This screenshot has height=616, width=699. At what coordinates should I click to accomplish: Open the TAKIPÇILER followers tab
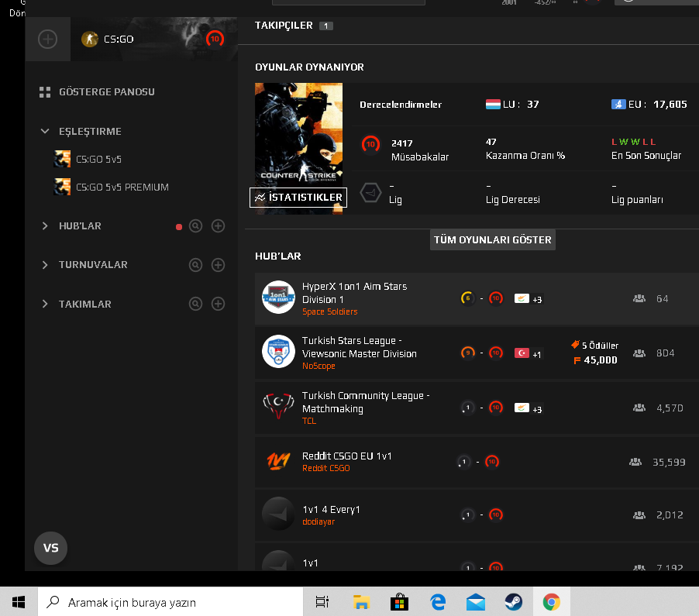pos(294,26)
